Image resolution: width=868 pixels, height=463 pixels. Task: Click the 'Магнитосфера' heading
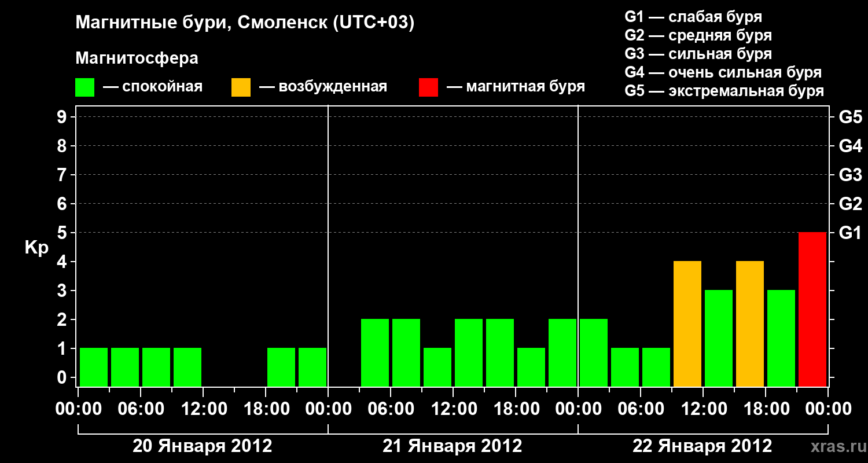click(137, 58)
